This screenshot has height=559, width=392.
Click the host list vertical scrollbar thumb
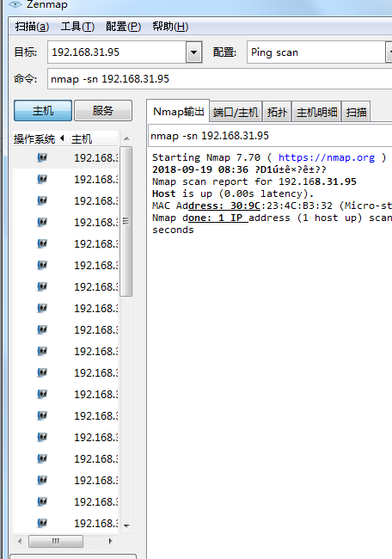[x=126, y=221]
